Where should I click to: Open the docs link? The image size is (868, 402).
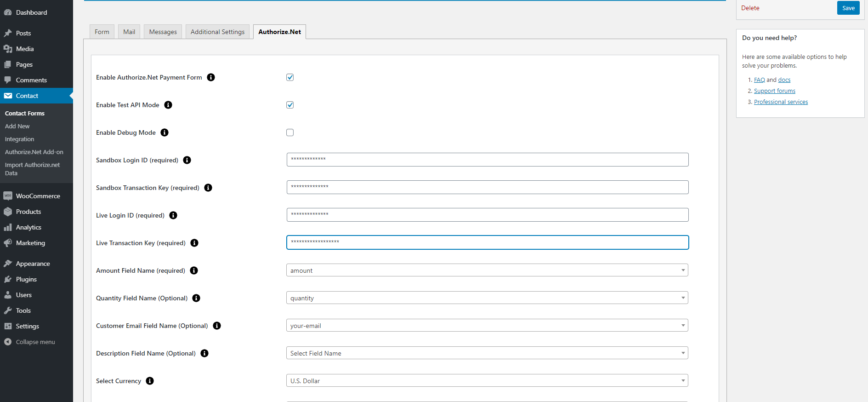tap(784, 80)
